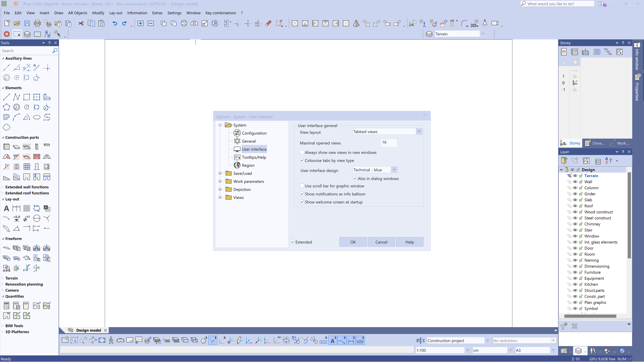The width and height of the screenshot is (644, 362).
Task: Select the Ellipse element tool
Action: pos(37,117)
